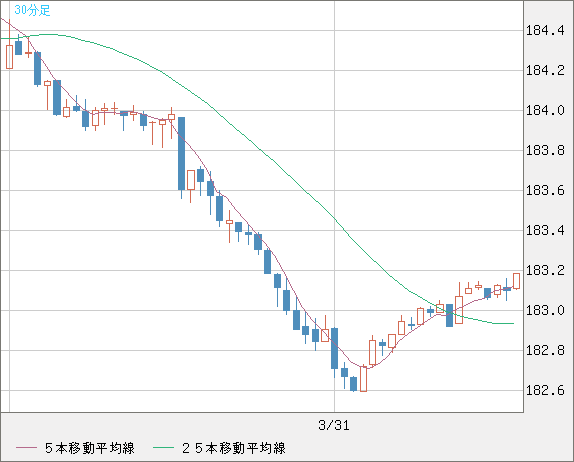Select the 183.2 price axis label

pos(545,271)
